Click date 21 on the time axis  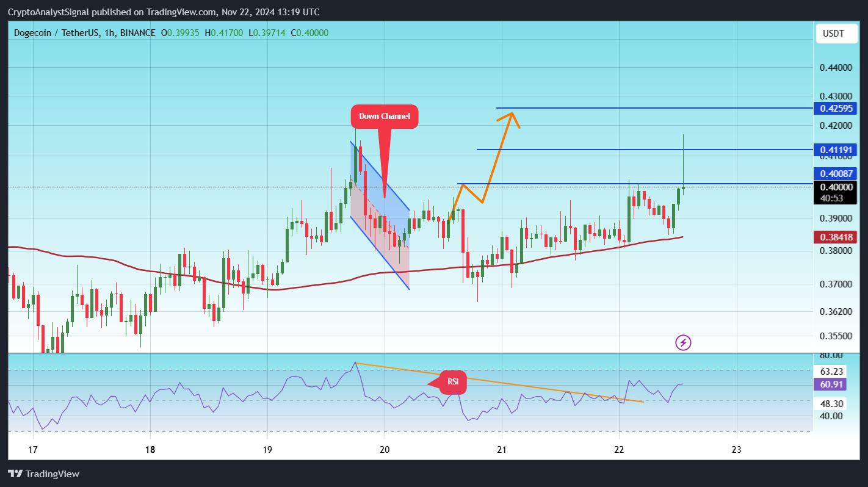click(502, 450)
